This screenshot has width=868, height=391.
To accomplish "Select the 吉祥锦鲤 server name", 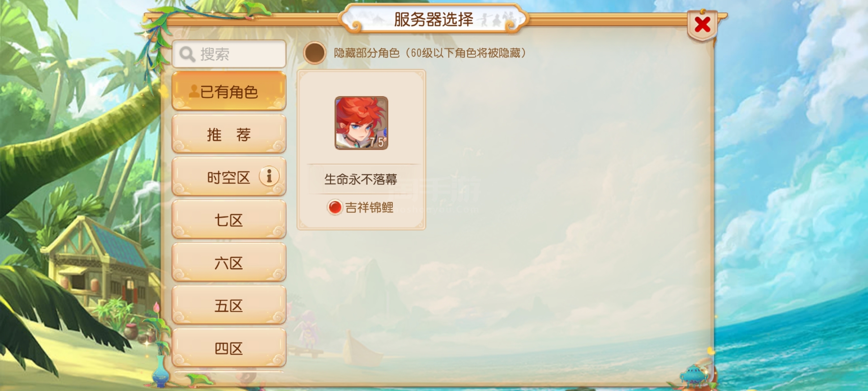I will click(369, 207).
